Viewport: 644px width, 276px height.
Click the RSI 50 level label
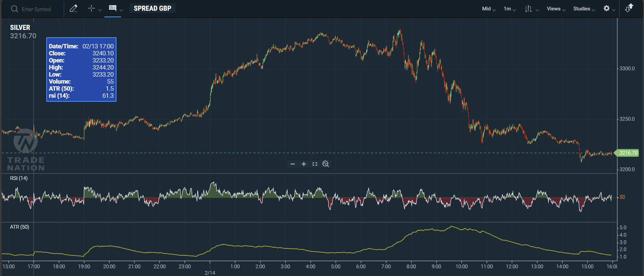coord(622,197)
